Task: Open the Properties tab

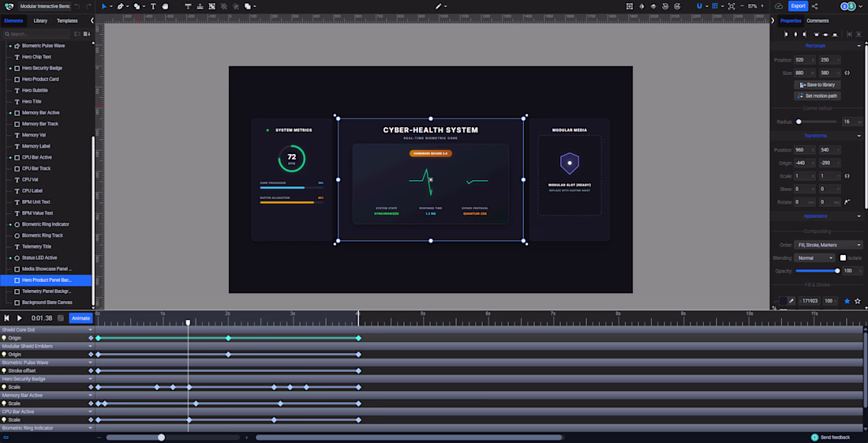Action: click(791, 21)
